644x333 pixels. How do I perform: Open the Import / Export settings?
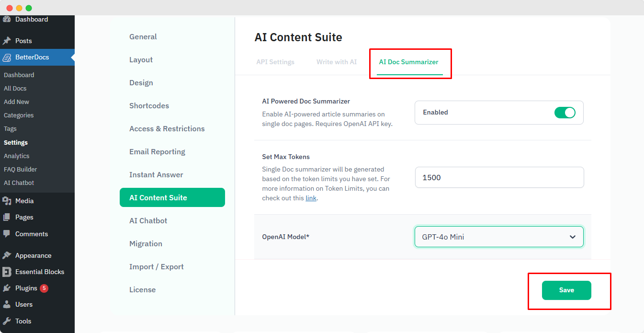pos(157,266)
